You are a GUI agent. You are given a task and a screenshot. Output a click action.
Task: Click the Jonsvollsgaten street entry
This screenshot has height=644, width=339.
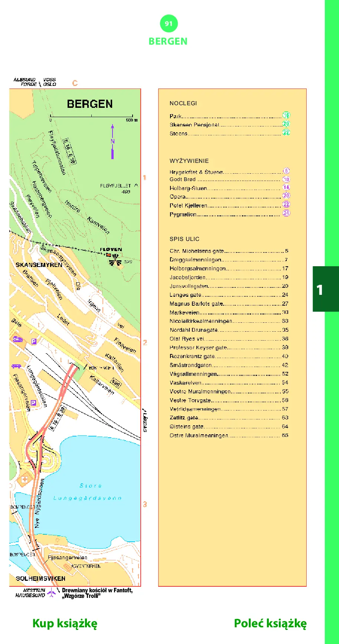coord(229,286)
